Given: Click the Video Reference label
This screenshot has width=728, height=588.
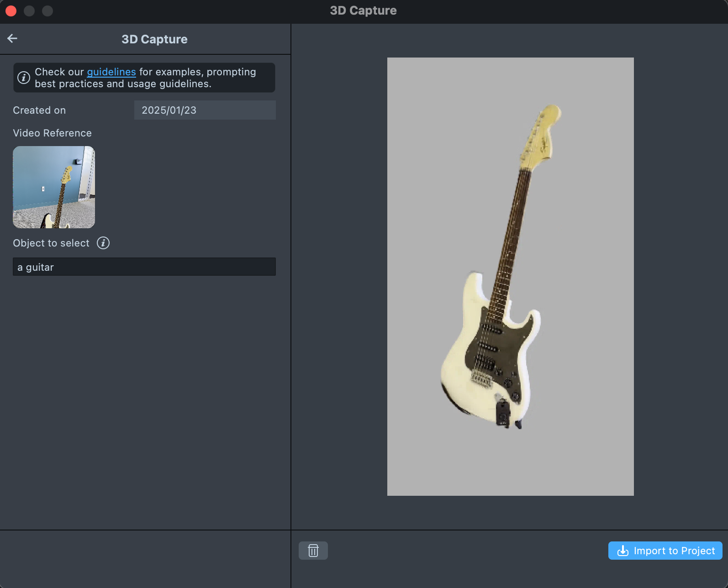Looking at the screenshot, I should pyautogui.click(x=52, y=133).
